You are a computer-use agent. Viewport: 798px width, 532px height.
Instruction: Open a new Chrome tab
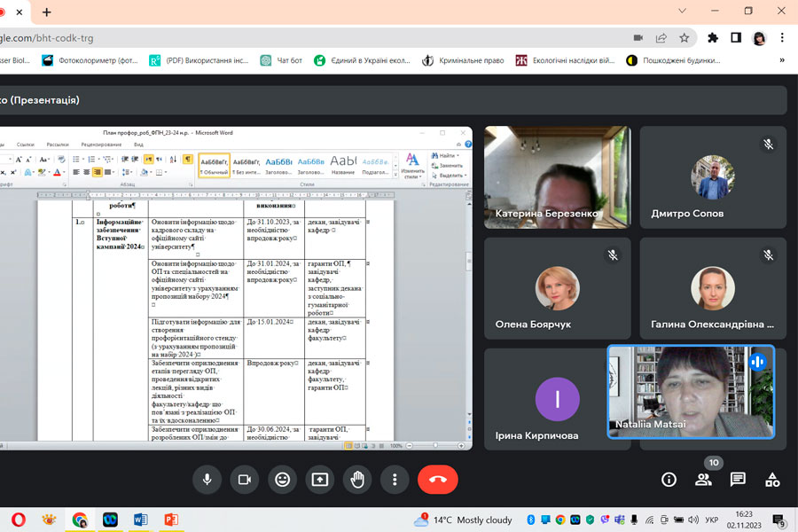point(46,12)
